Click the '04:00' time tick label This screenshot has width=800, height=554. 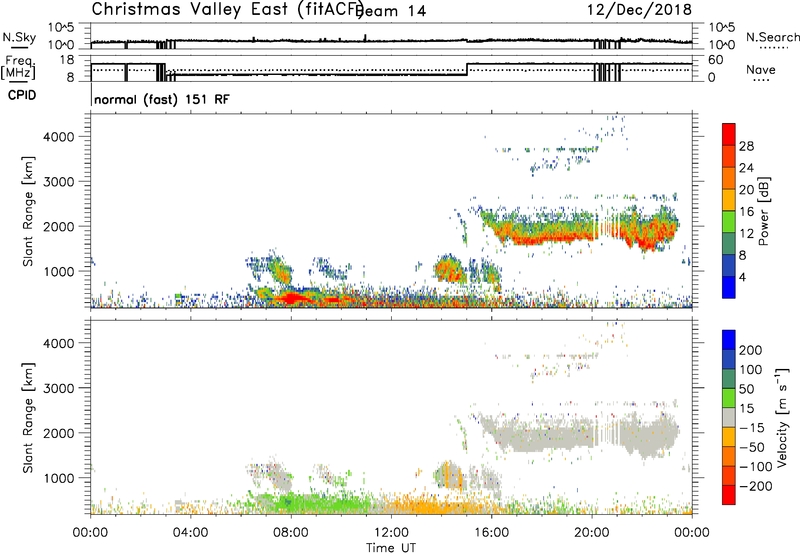191,533
